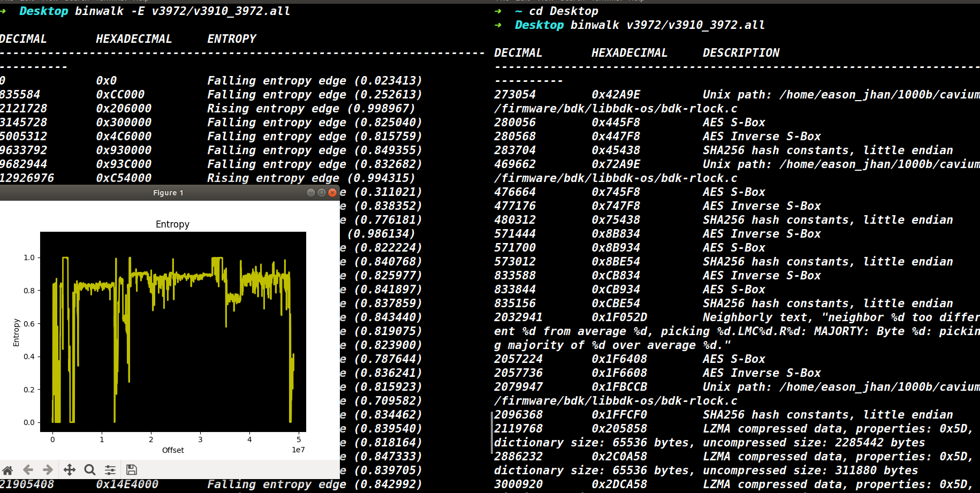Save the entropy figure with disk icon
980x493 pixels.
tap(132, 470)
